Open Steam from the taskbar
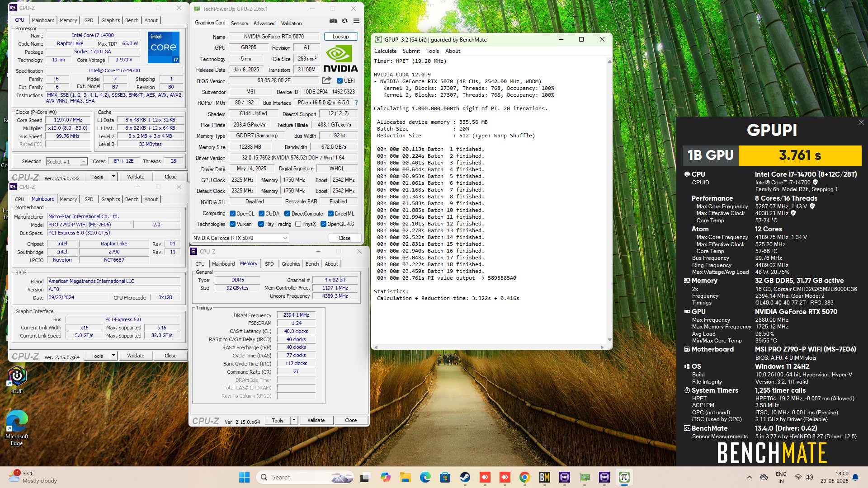 click(x=465, y=477)
